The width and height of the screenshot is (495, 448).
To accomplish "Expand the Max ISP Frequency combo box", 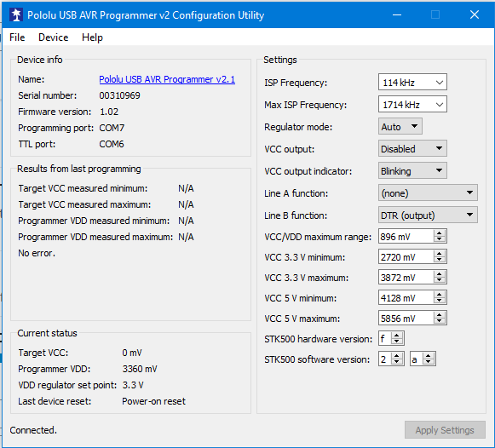I will (412, 105).
